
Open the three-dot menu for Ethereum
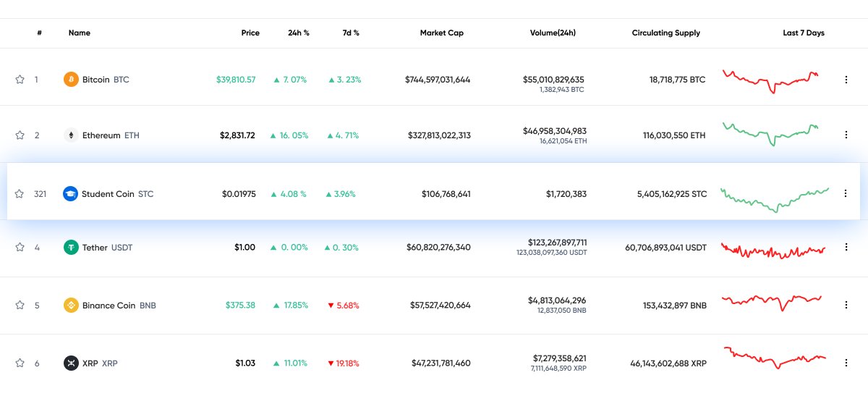click(x=846, y=135)
